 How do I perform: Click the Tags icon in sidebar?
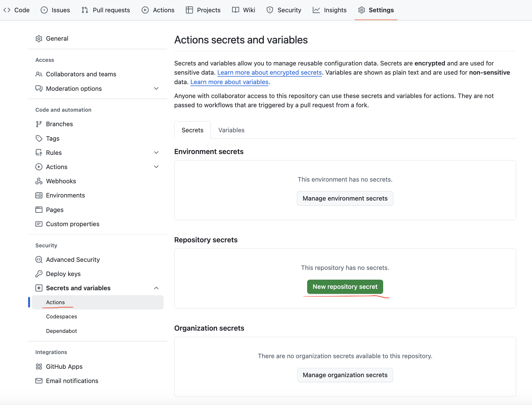[39, 138]
